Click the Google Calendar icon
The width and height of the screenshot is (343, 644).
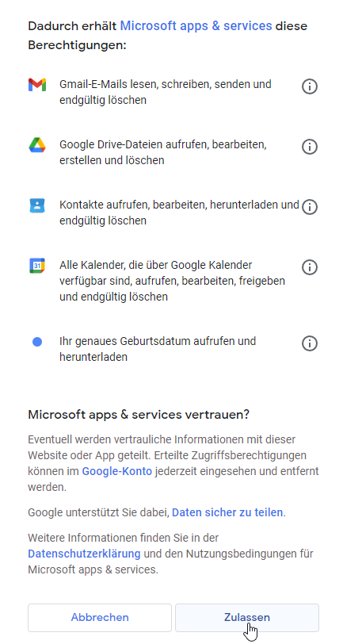point(37,266)
